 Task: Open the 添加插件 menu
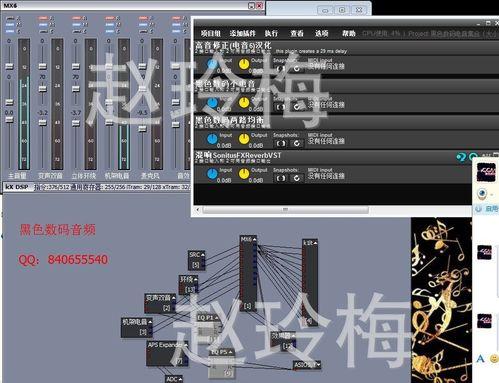click(x=242, y=33)
